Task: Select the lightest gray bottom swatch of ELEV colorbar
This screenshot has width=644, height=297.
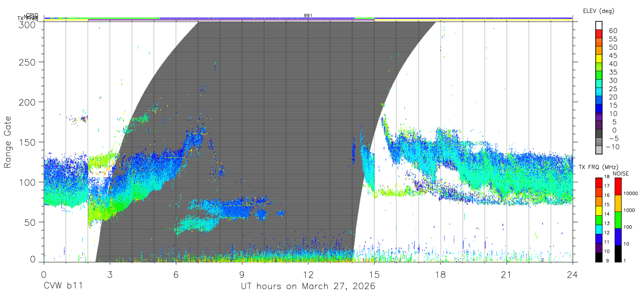Action: [x=599, y=151]
